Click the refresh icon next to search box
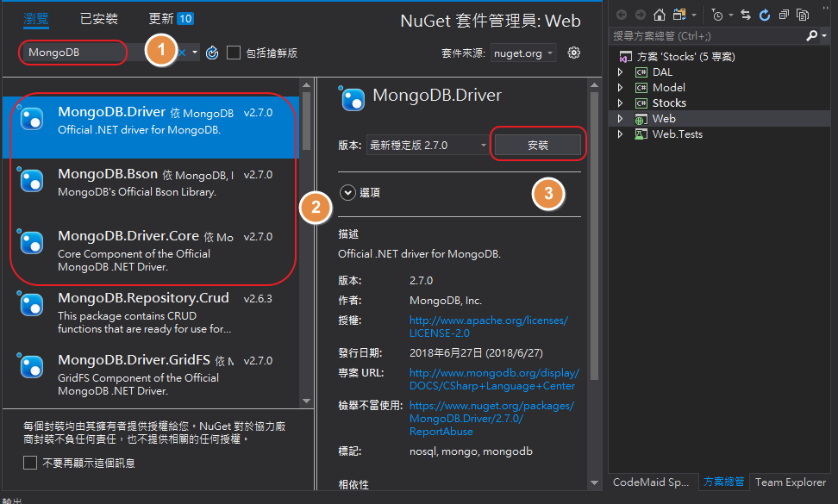Screen dimensions: 838x504 (x=212, y=53)
